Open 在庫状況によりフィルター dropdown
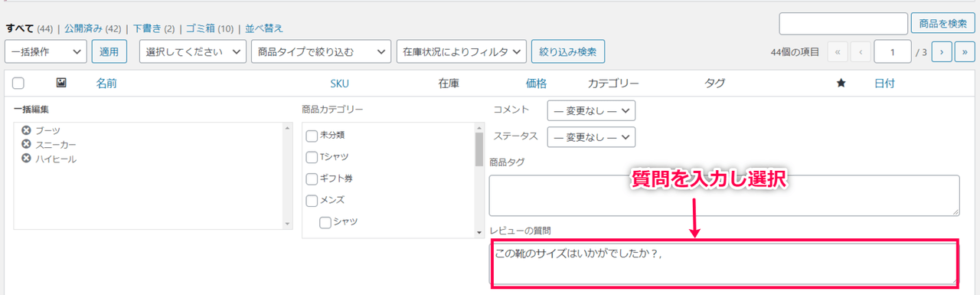The image size is (980, 295). pyautogui.click(x=462, y=51)
